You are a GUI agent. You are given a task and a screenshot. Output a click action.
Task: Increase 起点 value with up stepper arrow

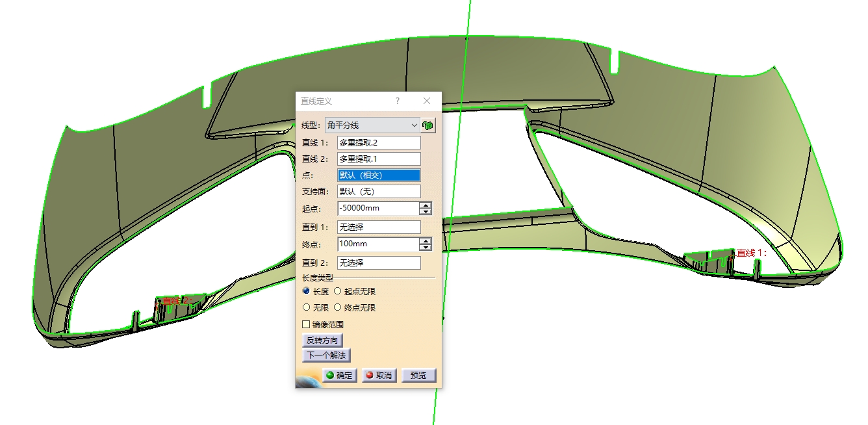tap(426, 205)
